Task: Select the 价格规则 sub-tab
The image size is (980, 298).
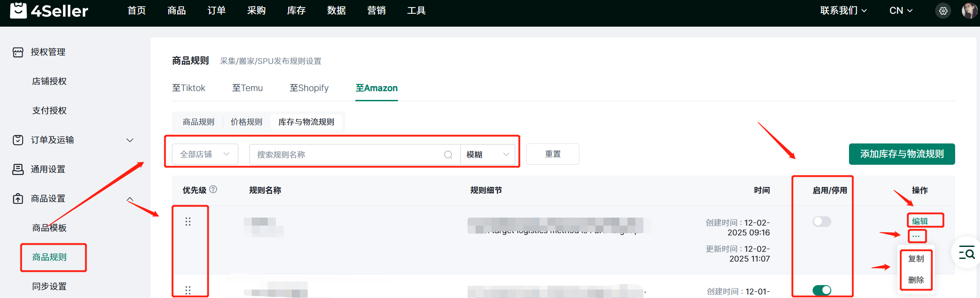Action: coord(246,122)
